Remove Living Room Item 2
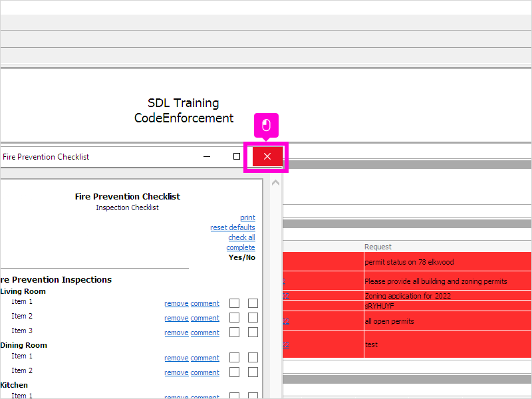Image resolution: width=532 pixels, height=399 pixels. click(176, 318)
